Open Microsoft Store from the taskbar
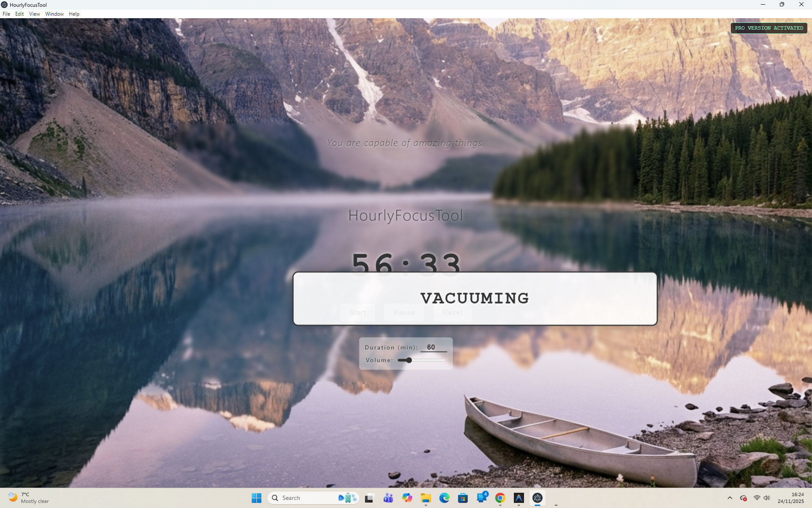This screenshot has height=508, width=812. tap(463, 498)
